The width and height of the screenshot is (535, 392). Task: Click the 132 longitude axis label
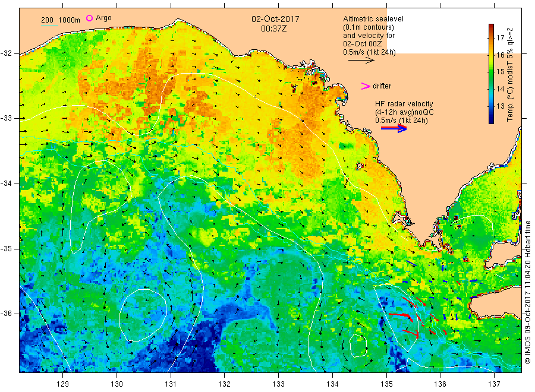(x=225, y=384)
